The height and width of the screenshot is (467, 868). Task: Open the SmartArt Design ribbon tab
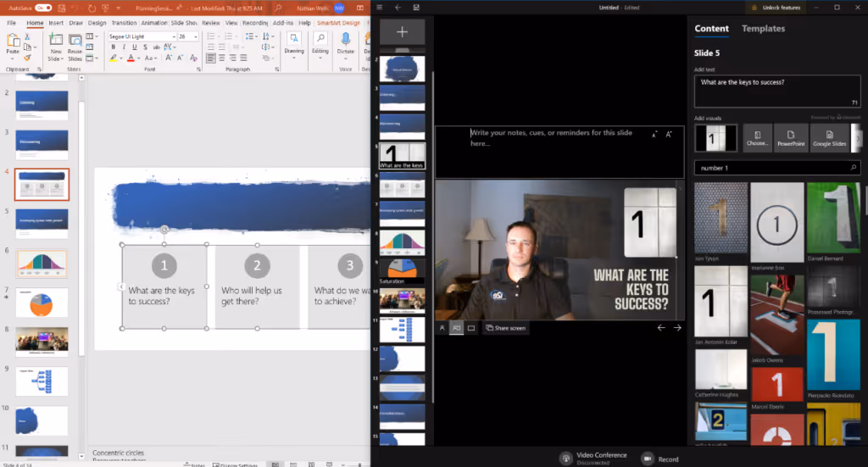point(338,23)
